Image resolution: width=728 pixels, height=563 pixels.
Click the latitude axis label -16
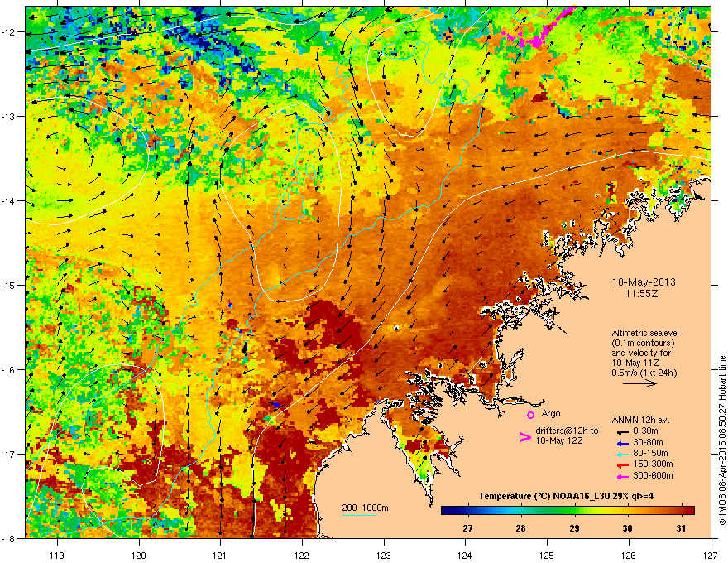[8, 370]
